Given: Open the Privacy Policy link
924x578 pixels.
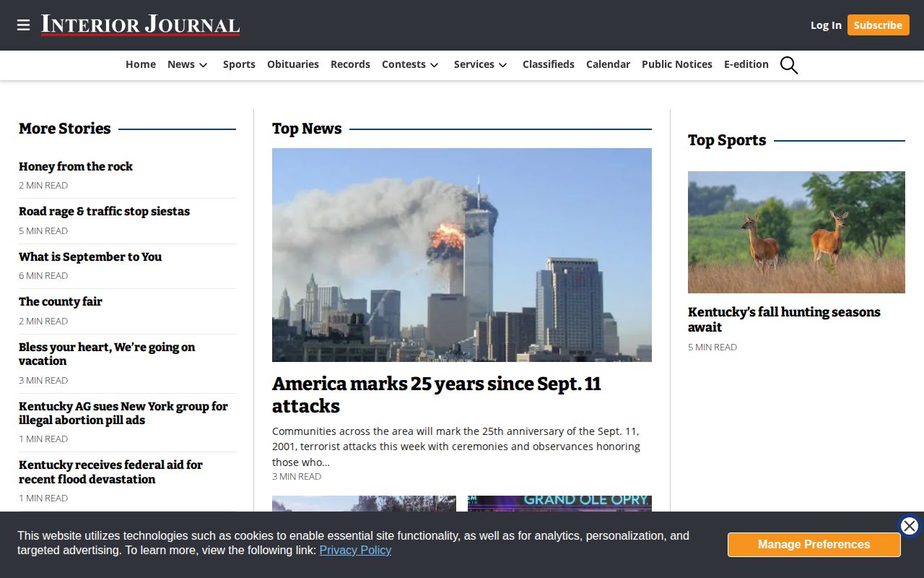Looking at the screenshot, I should tap(355, 551).
